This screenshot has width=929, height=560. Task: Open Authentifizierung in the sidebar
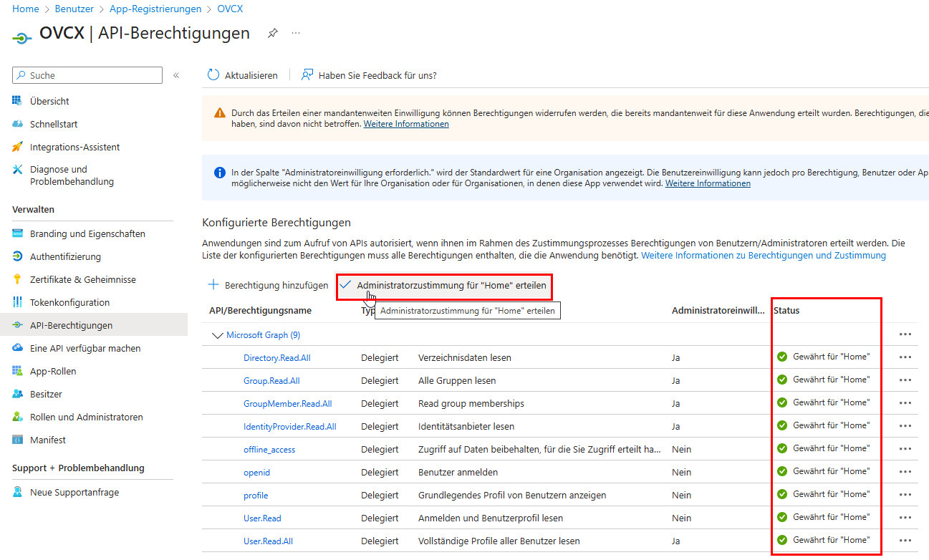point(65,256)
